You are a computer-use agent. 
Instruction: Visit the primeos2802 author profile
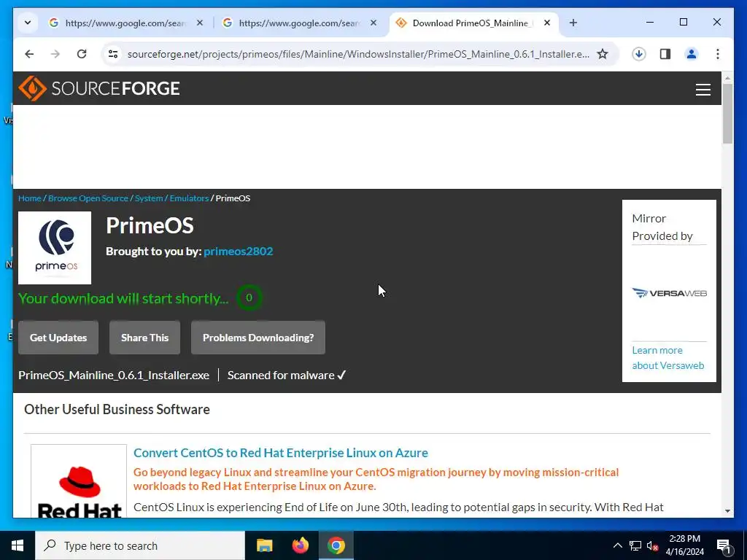(x=239, y=252)
